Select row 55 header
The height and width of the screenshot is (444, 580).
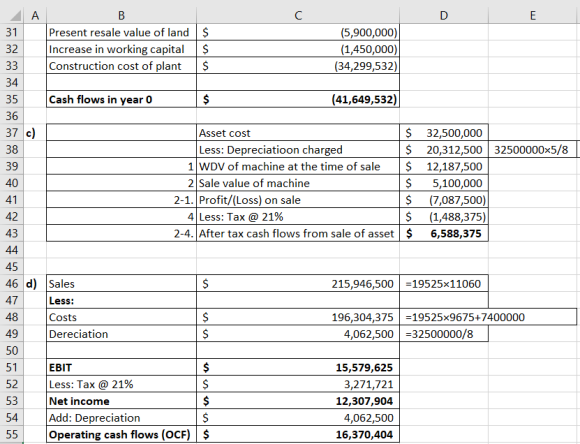(x=12, y=434)
